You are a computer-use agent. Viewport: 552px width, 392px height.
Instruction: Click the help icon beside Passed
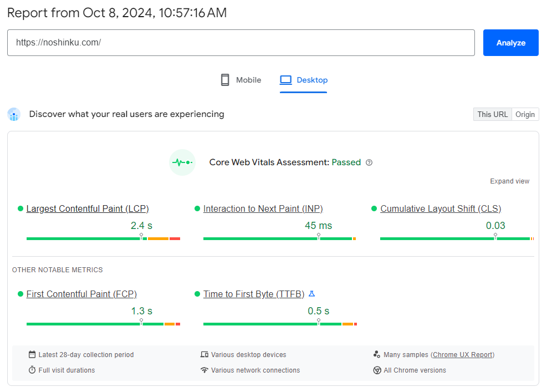tap(369, 162)
